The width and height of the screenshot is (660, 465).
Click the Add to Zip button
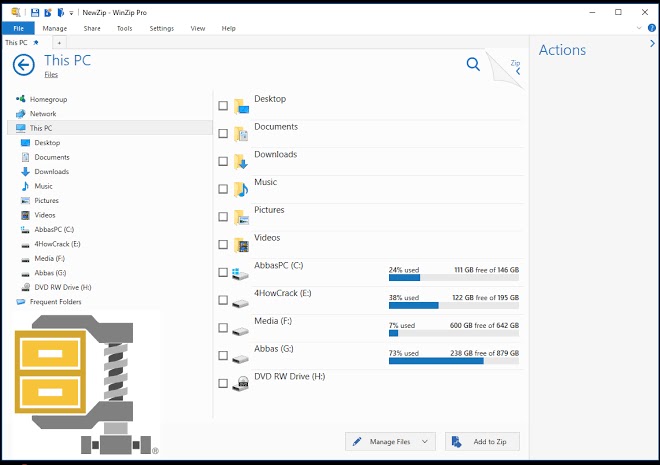[x=482, y=441]
